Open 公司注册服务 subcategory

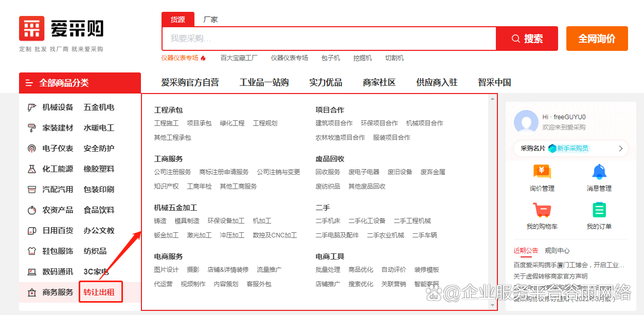point(173,172)
